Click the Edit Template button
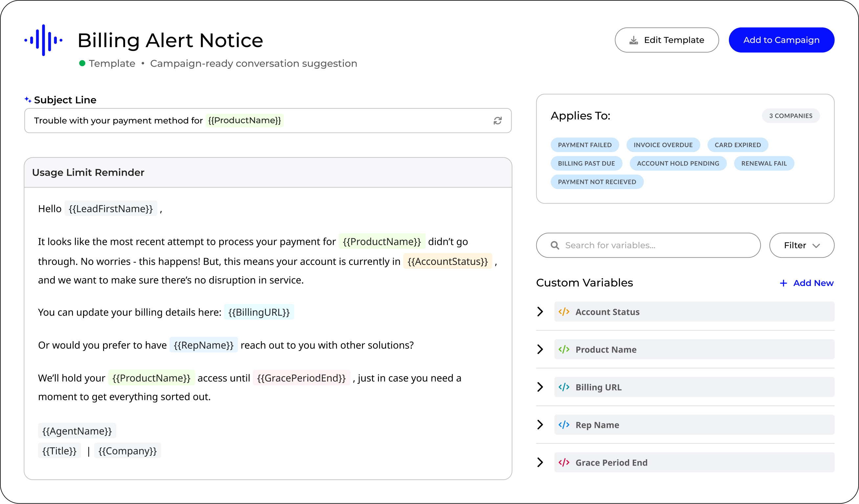 coord(667,40)
